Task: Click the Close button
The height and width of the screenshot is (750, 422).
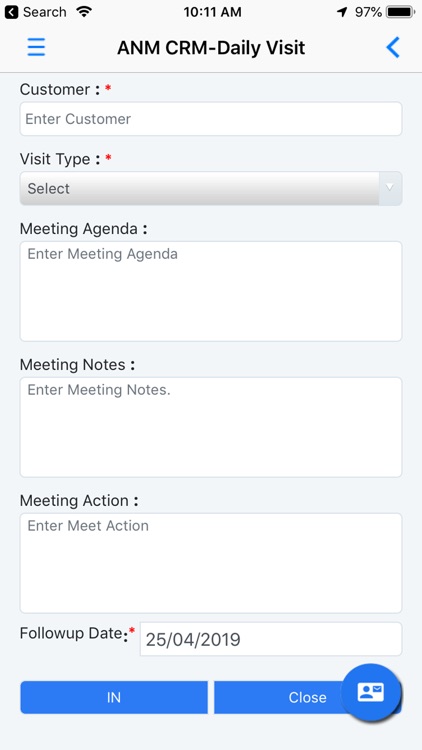Action: tap(307, 697)
